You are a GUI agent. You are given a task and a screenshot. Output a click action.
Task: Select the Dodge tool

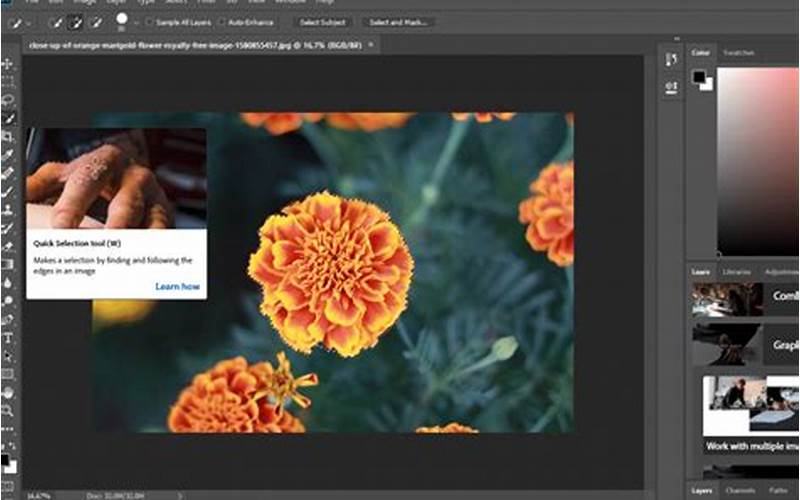click(8, 301)
